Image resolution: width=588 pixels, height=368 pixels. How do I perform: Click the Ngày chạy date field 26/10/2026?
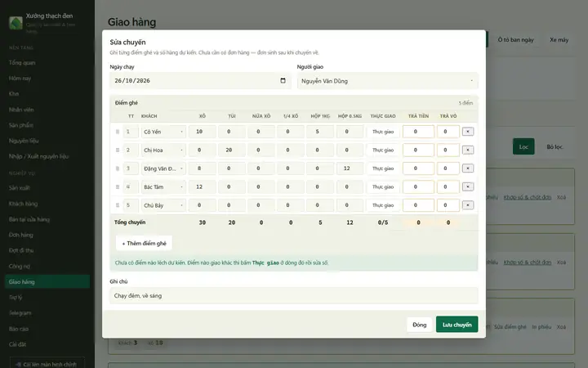coord(200,81)
